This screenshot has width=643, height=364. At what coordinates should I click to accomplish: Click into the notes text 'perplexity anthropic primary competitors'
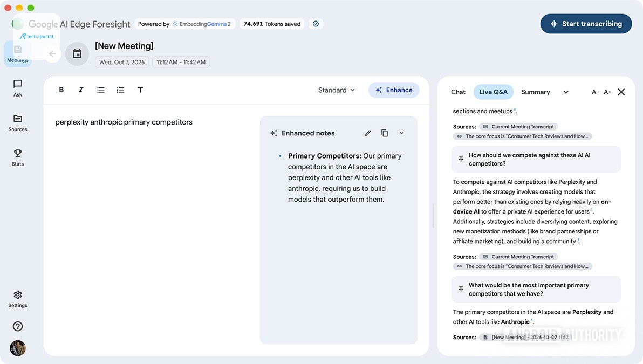(124, 122)
